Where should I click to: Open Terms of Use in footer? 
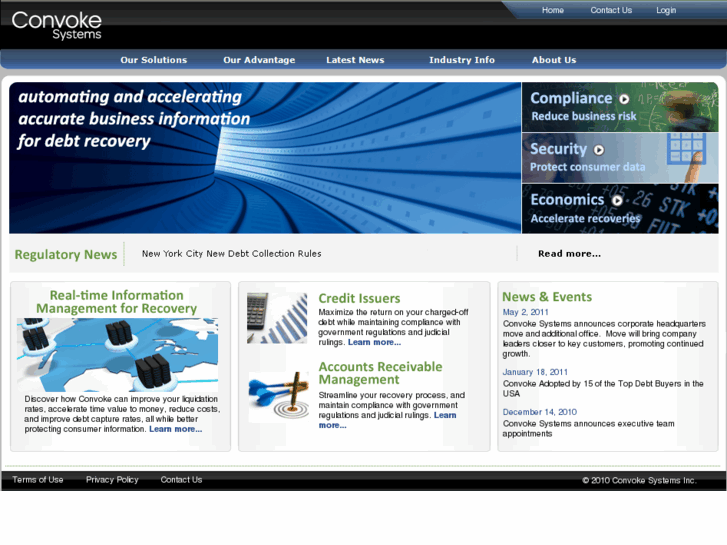[38, 480]
